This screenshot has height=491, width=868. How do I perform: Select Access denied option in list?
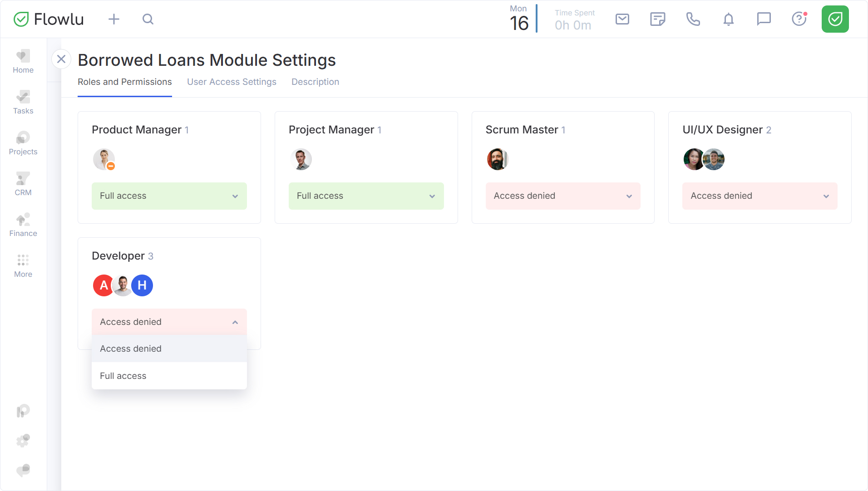click(169, 349)
